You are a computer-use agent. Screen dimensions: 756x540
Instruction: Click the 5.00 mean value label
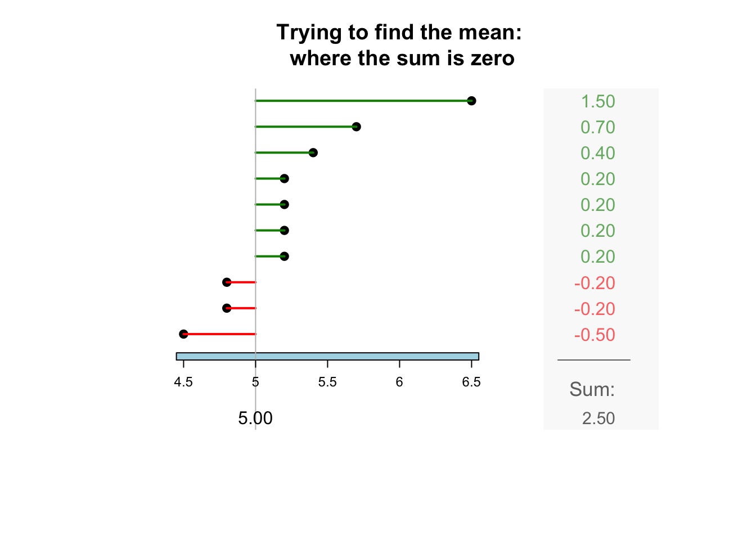[x=255, y=418]
